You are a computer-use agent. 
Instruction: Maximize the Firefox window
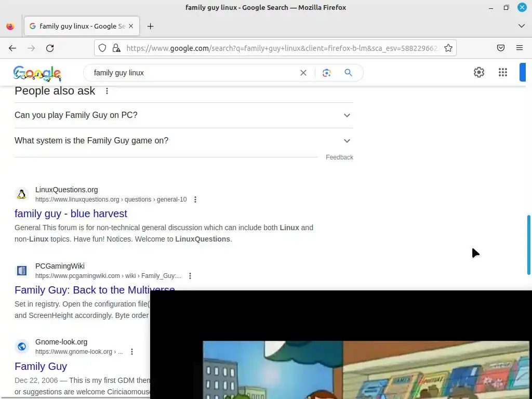[x=506, y=7]
